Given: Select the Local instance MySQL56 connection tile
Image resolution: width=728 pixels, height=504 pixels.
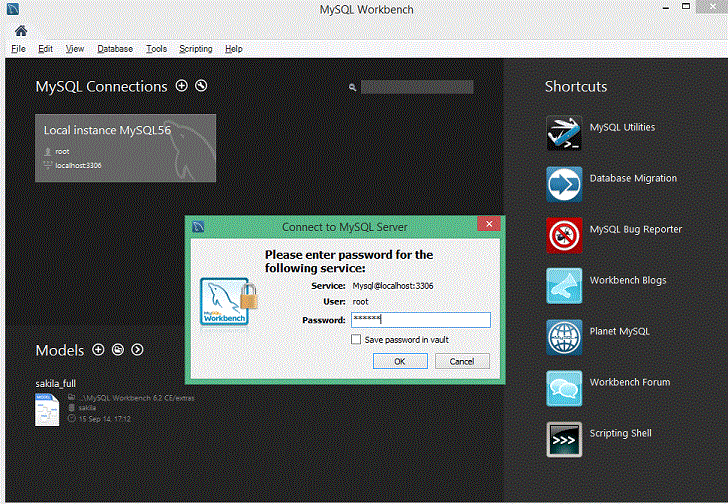Looking at the screenshot, I should coord(125,148).
